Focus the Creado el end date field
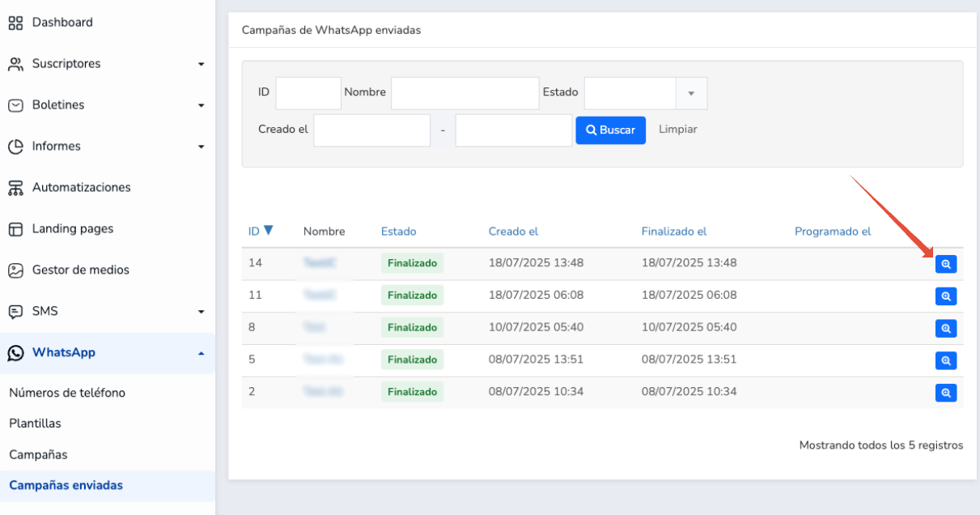 514,130
